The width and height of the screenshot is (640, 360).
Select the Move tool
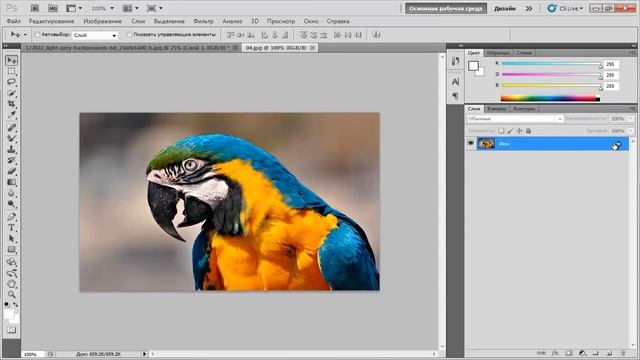(11, 60)
